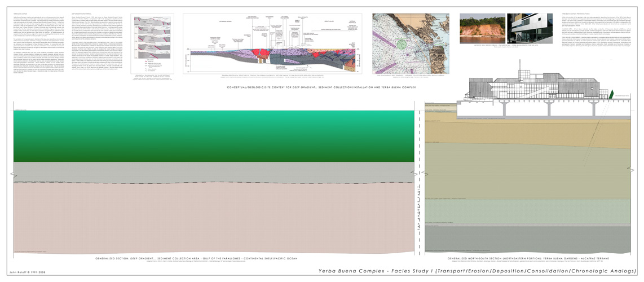Click the pink sediment layer of left section
Image resolution: width=644 pixels, height=282 pixels.
point(214,218)
